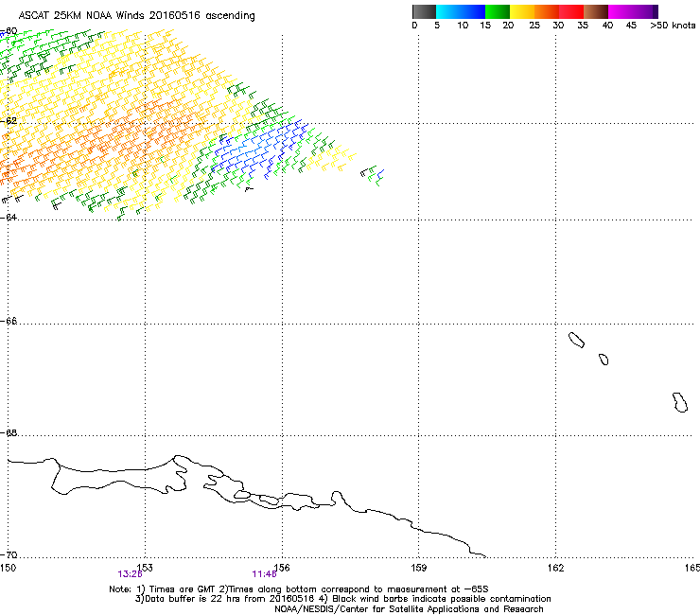Click the -62 latitude axis label
The image size is (700, 615).
pos(9,120)
